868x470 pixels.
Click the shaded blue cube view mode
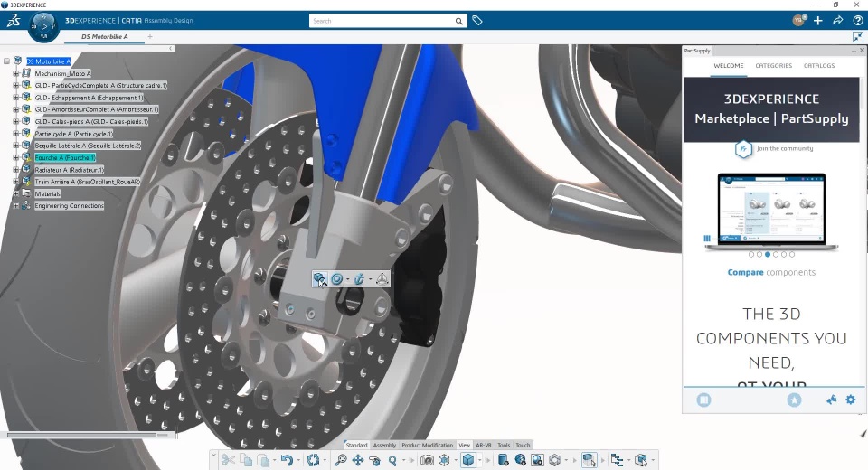[x=468, y=460]
